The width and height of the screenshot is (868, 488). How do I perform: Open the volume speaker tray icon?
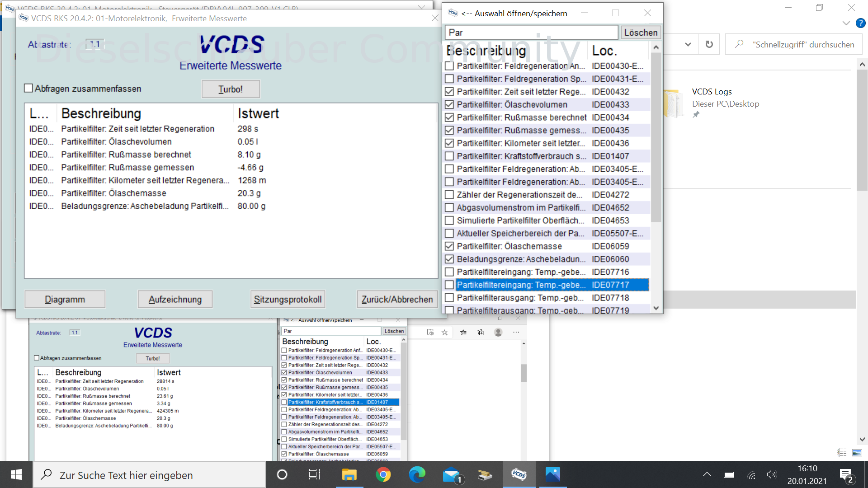[x=772, y=474]
